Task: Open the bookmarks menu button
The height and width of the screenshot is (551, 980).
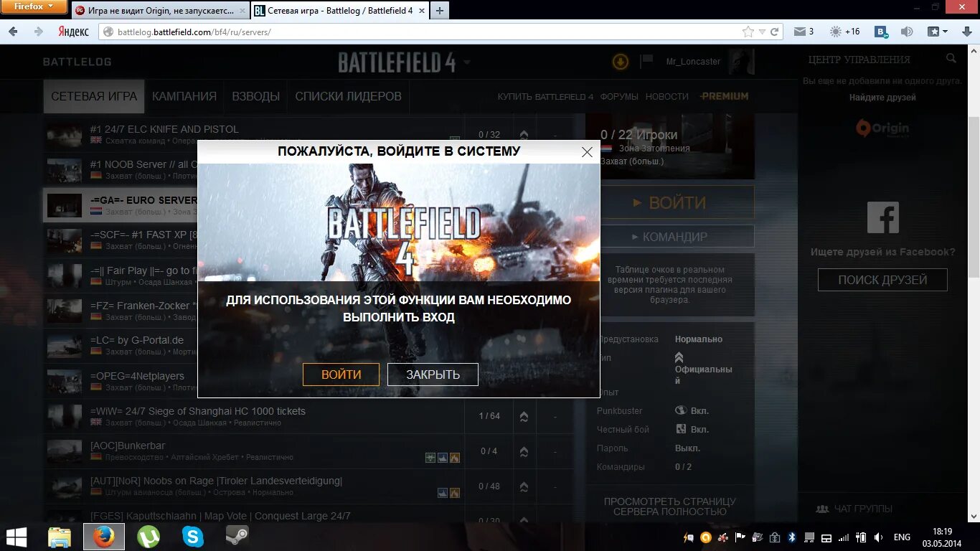Action: click(938, 32)
